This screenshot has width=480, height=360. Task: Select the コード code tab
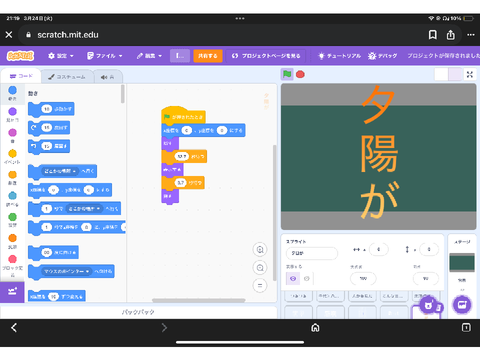coord(21,76)
